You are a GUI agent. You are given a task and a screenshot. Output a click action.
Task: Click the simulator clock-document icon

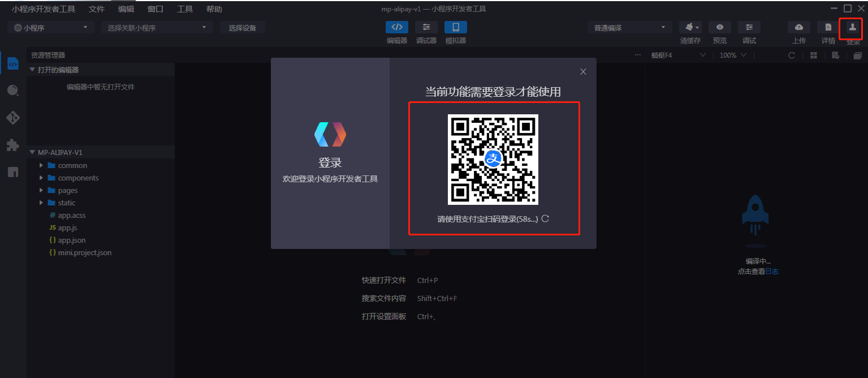tap(835, 55)
